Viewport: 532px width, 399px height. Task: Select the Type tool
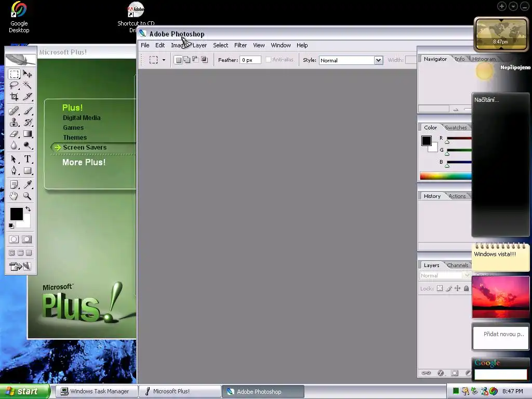pos(28,159)
